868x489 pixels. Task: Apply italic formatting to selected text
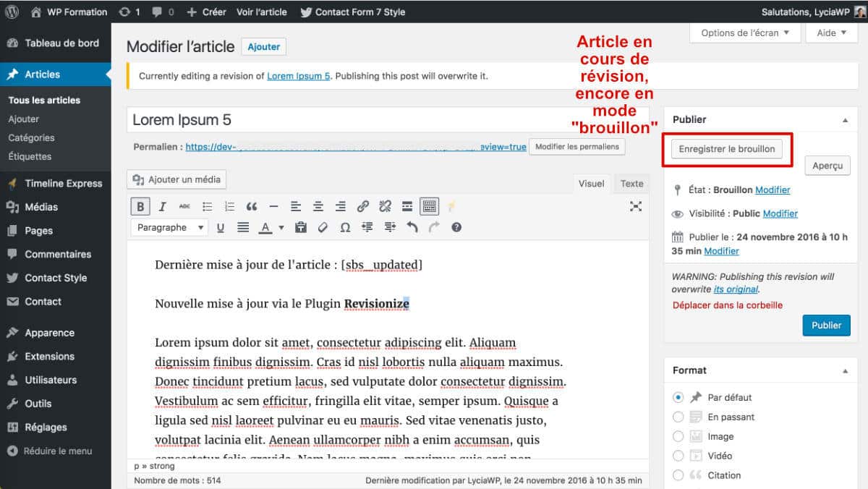[161, 206]
